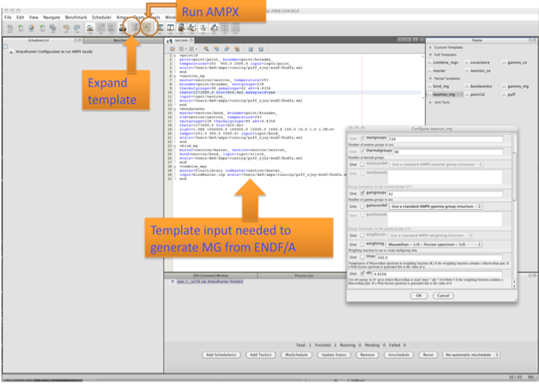
Task: Click the Unschedule button
Action: pos(398,354)
